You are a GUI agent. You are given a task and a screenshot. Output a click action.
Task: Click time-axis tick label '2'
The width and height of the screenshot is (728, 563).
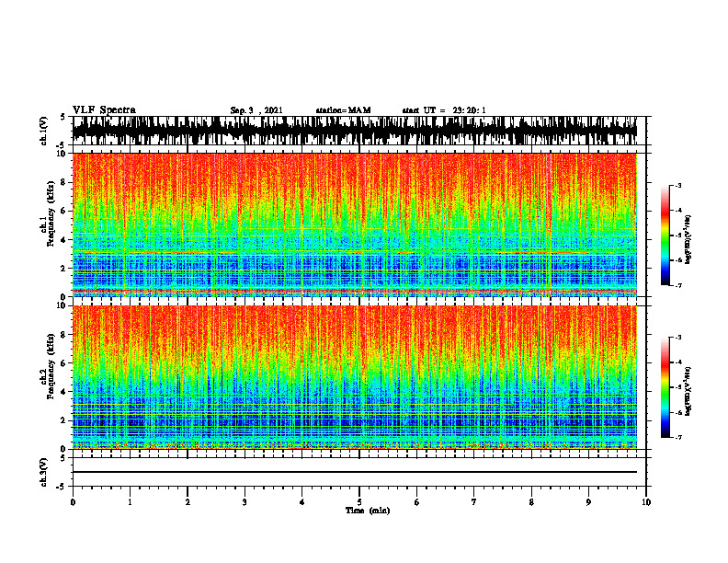tap(188, 502)
